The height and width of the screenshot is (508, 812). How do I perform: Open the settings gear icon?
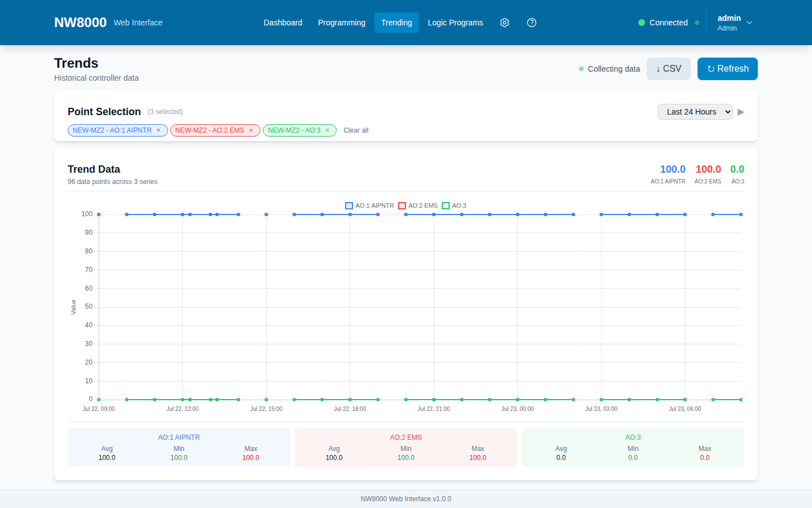click(x=505, y=23)
